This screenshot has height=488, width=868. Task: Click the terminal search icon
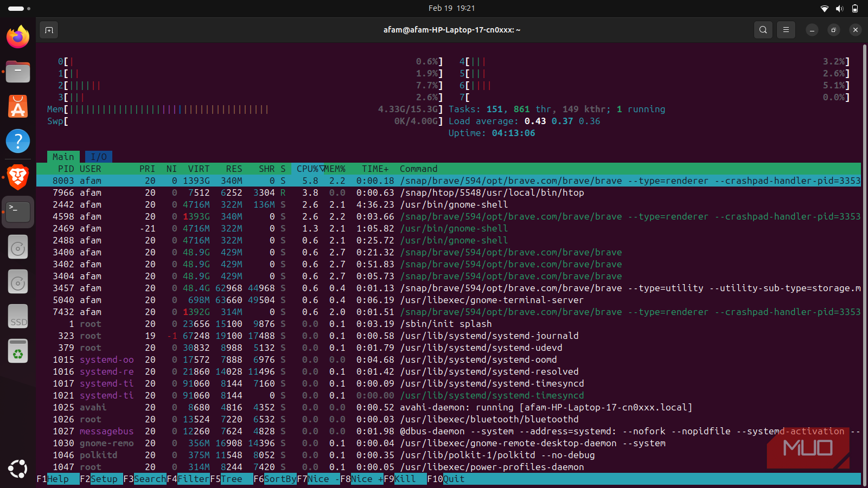[x=763, y=30]
